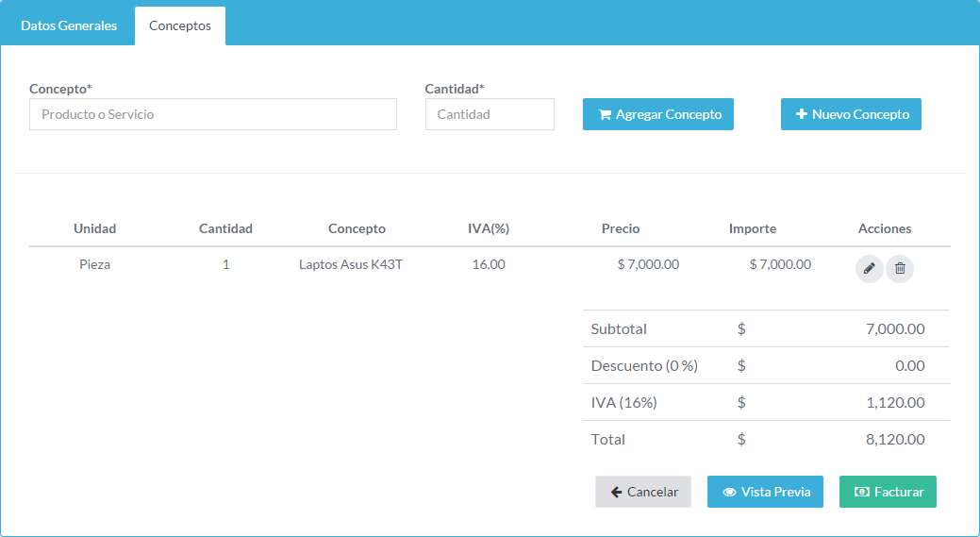The height and width of the screenshot is (537, 980).
Task: Click the Unidad column header
Action: tap(95, 228)
